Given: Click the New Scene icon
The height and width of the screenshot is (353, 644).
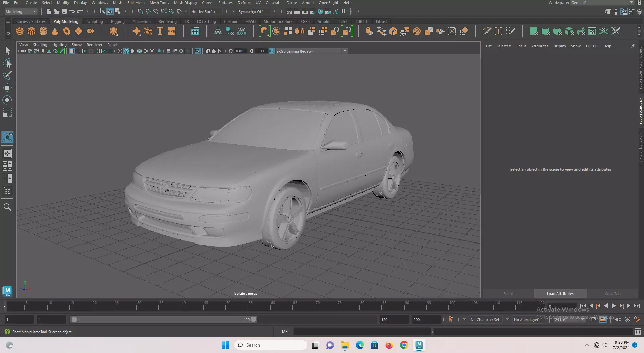Looking at the screenshot, I should (x=49, y=11).
